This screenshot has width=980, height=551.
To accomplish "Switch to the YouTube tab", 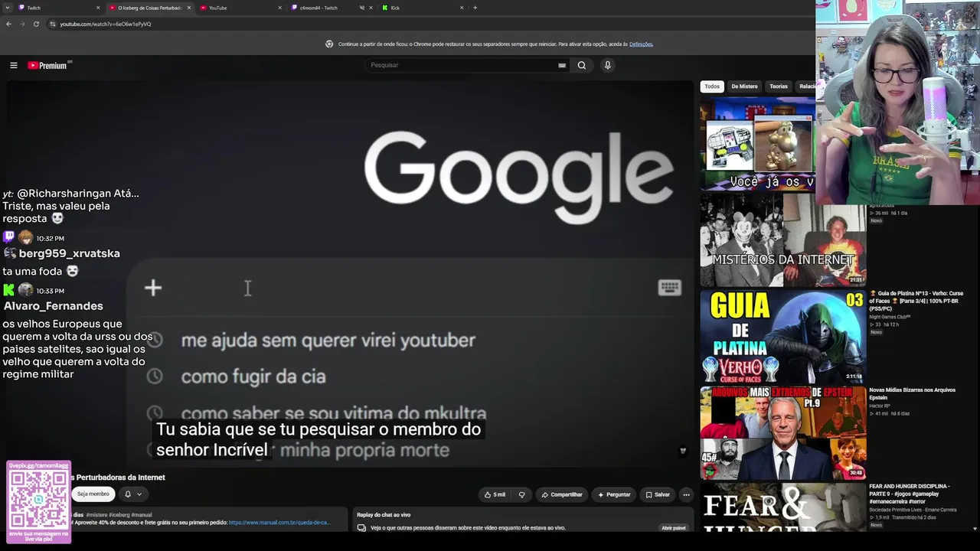I will coord(240,8).
